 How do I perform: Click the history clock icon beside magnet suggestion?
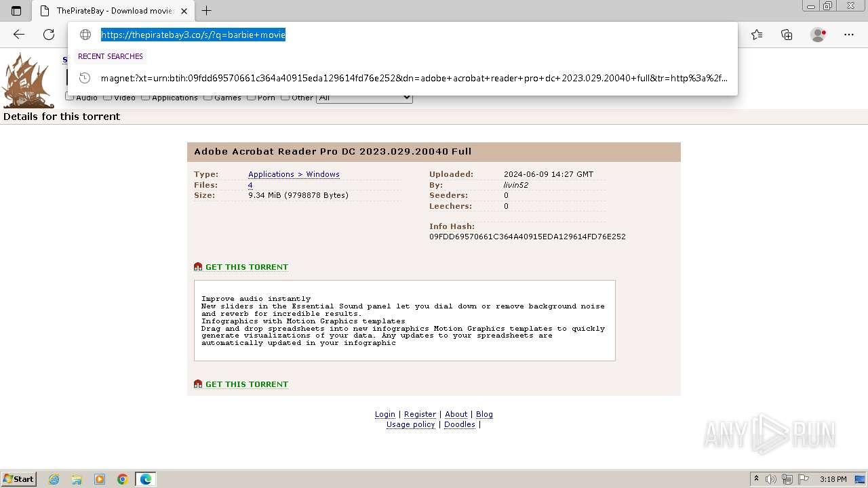(85, 78)
